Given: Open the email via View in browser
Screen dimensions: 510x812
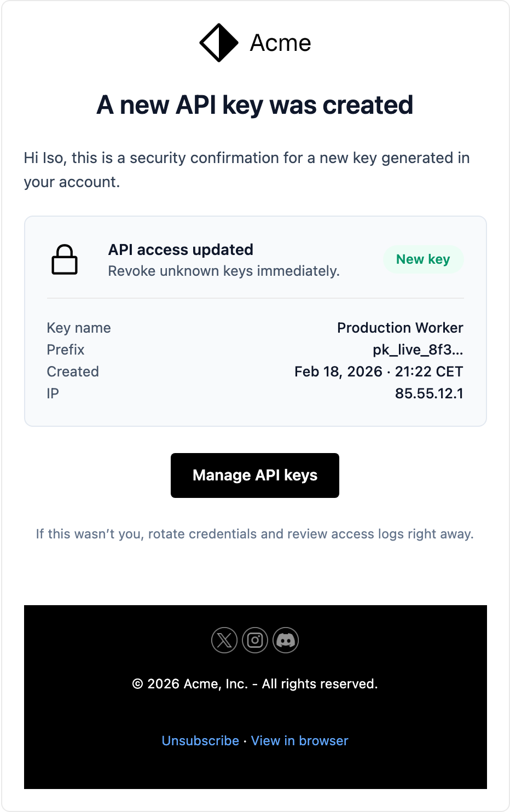Looking at the screenshot, I should coord(299,740).
